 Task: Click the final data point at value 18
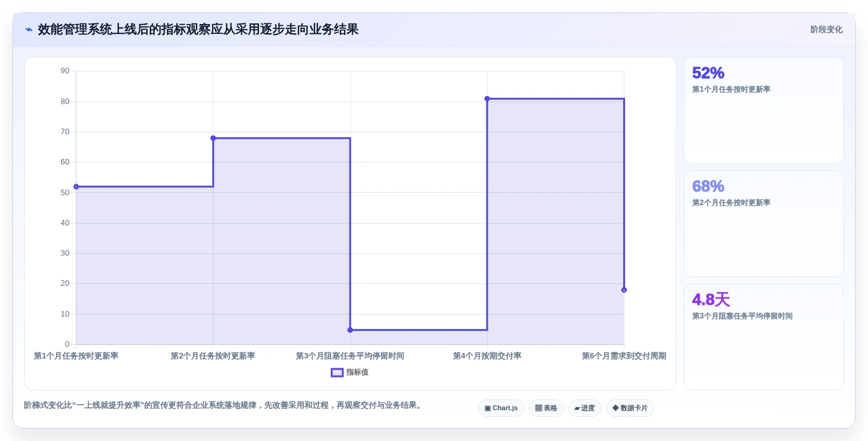point(624,289)
